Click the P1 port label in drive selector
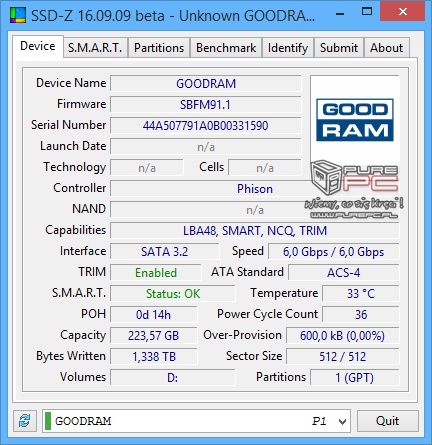432x445 pixels. [319, 421]
